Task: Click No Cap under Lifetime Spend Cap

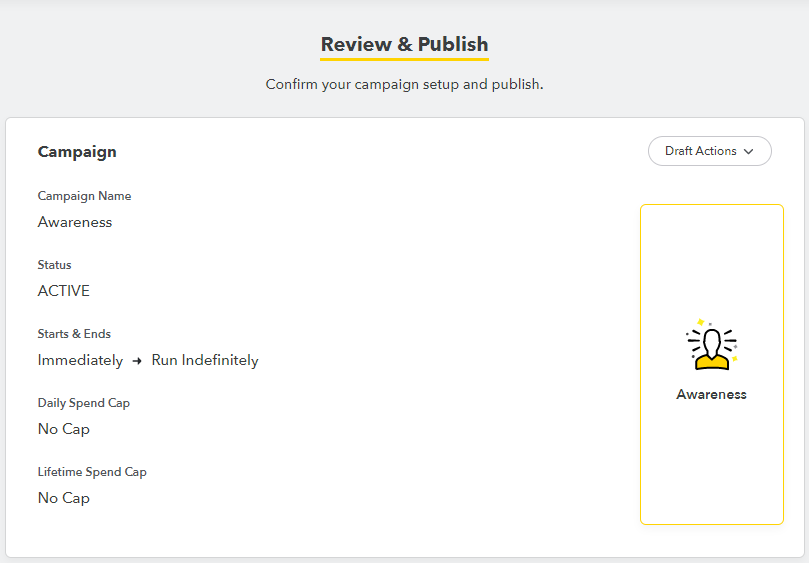Action: coord(64,498)
